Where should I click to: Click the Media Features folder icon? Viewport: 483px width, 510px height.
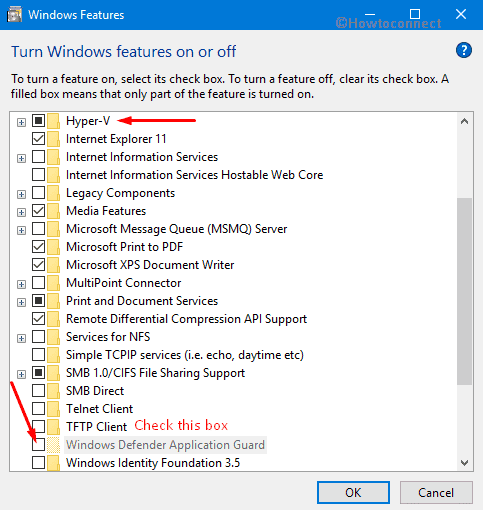[x=53, y=211]
